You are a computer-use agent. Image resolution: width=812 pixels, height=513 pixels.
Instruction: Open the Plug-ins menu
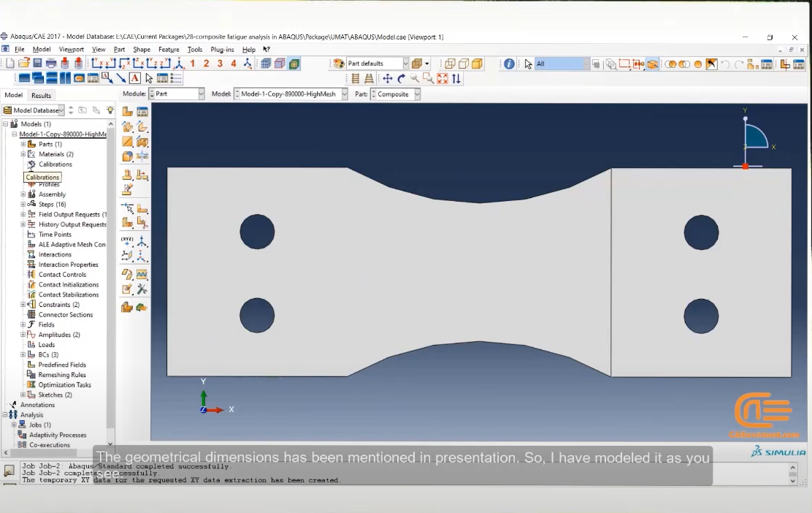coord(222,49)
